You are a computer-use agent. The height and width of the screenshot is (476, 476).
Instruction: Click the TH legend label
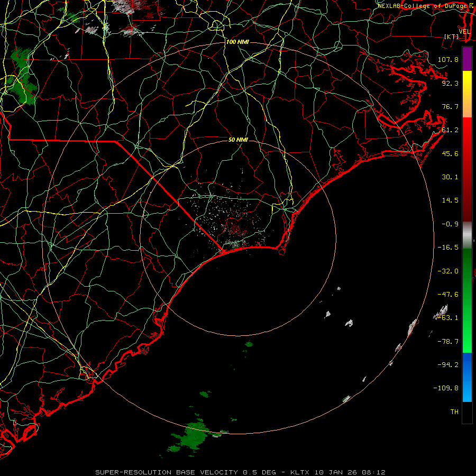[454, 412]
